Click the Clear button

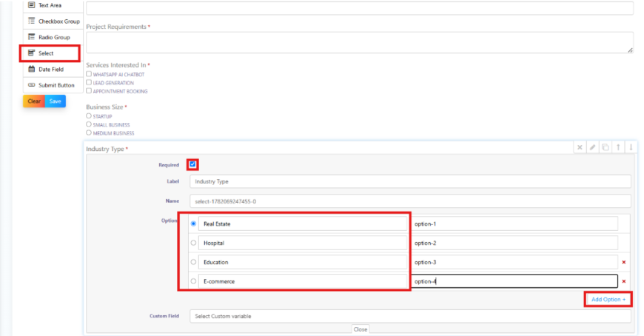point(33,101)
